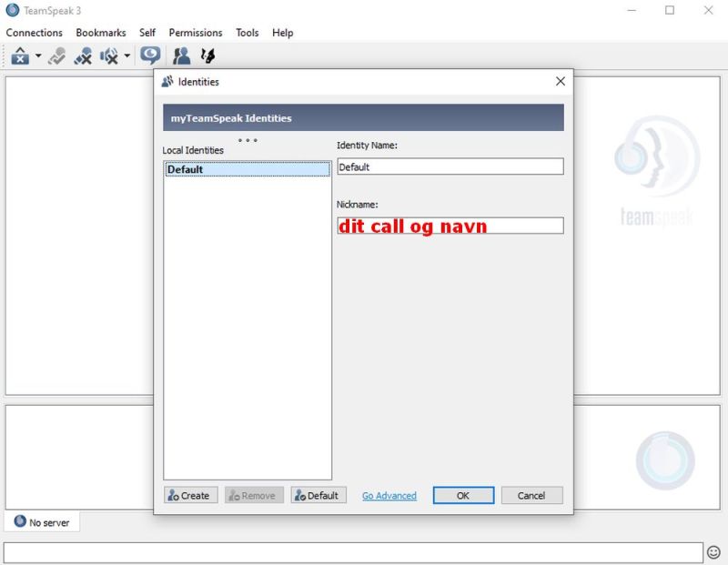
Task: Click the Subscribe to all channels icon
Action: [x=207, y=56]
